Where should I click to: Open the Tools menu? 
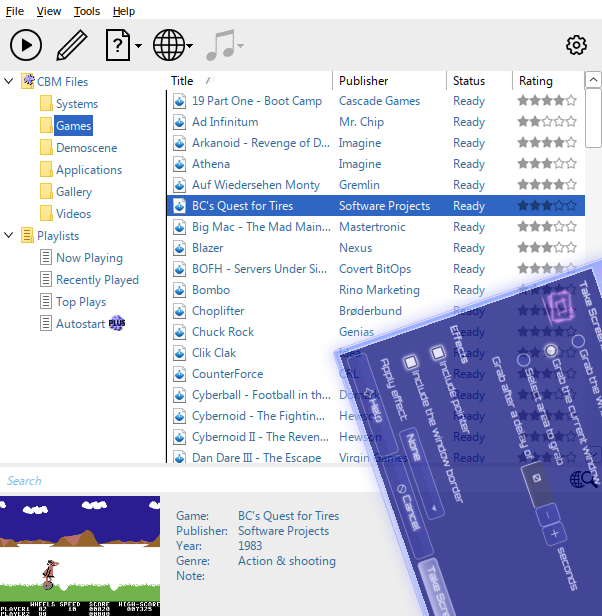click(87, 11)
